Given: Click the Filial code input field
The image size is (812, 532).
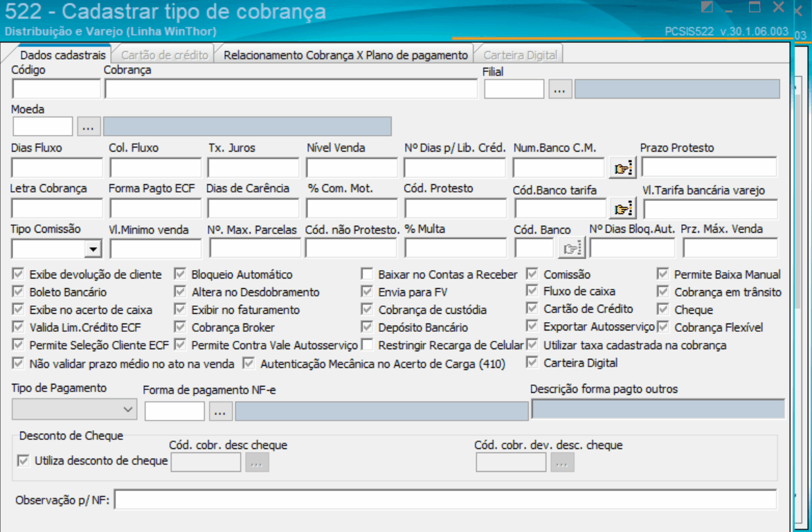Looking at the screenshot, I should pyautogui.click(x=514, y=89).
